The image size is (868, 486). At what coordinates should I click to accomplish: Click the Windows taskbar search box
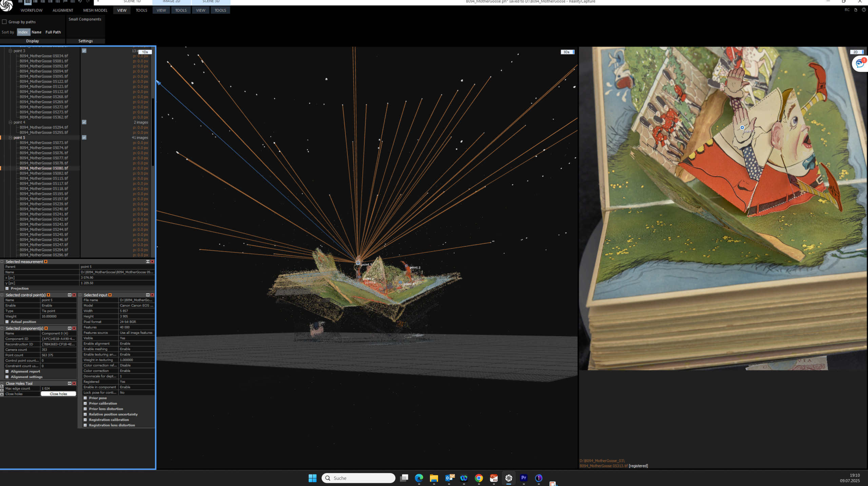tap(358, 478)
